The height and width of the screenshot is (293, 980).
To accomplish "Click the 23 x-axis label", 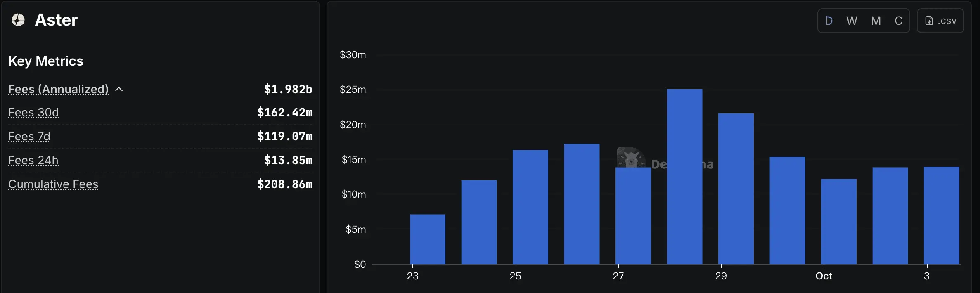I will (412, 276).
